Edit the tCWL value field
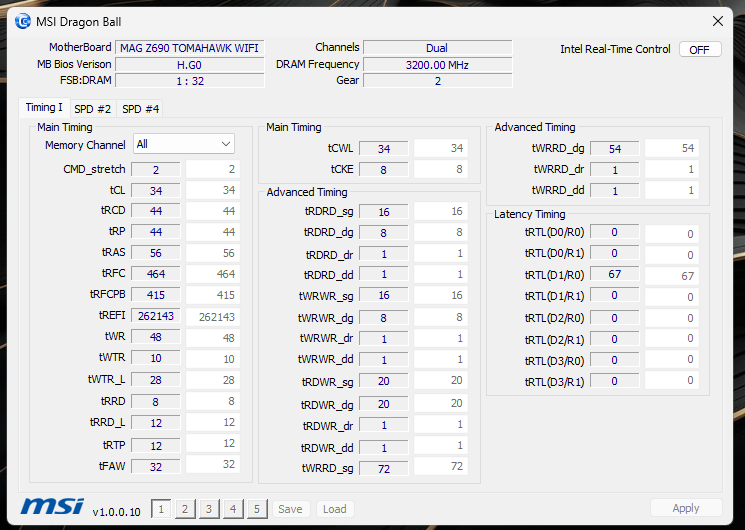 coord(384,149)
